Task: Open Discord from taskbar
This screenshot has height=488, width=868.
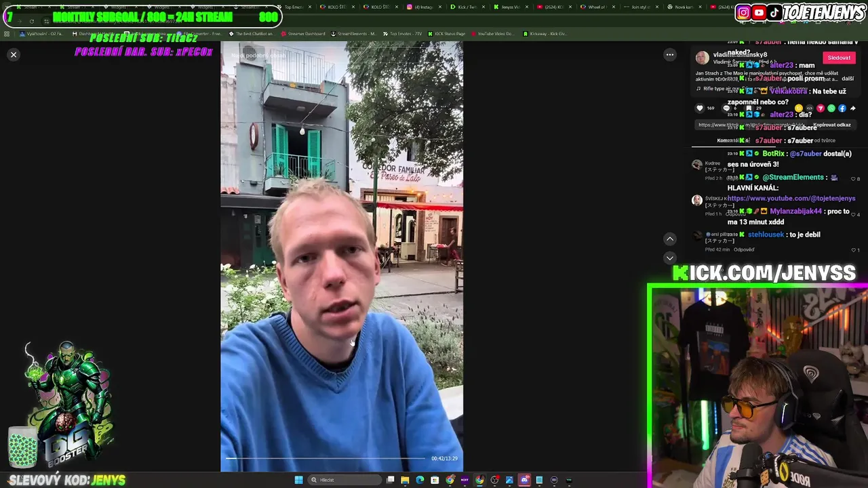Action: pyautogui.click(x=524, y=480)
